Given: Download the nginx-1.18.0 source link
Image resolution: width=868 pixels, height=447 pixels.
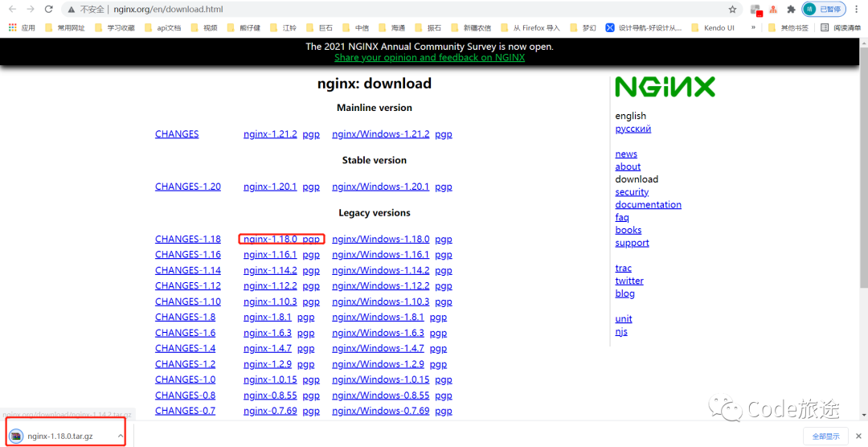Looking at the screenshot, I should pos(270,240).
